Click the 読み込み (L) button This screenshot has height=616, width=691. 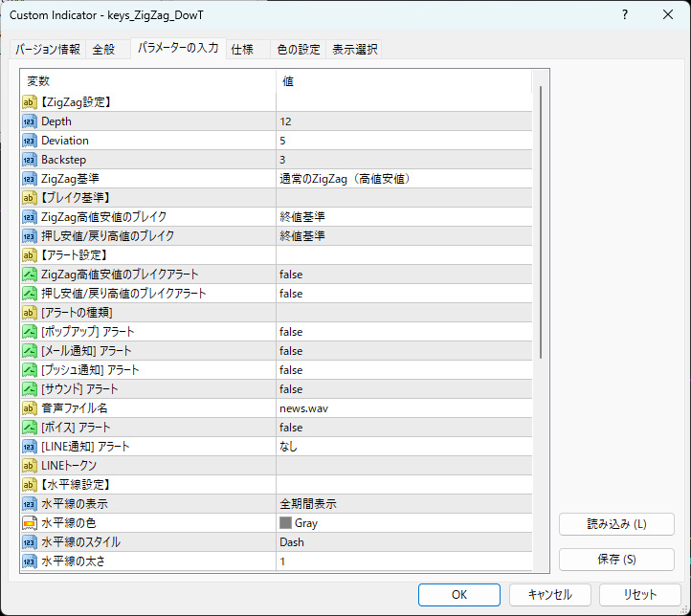coord(616,524)
